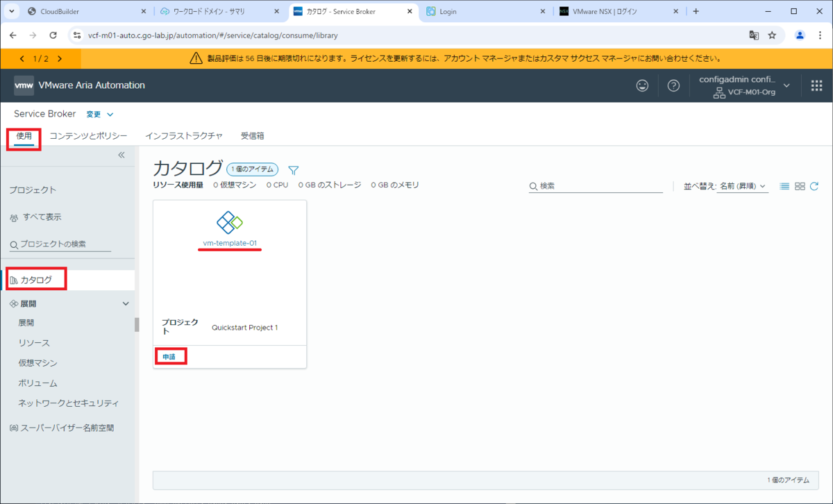Click the catalog filter funnel icon
Viewport: 833px width, 504px height.
tap(293, 170)
